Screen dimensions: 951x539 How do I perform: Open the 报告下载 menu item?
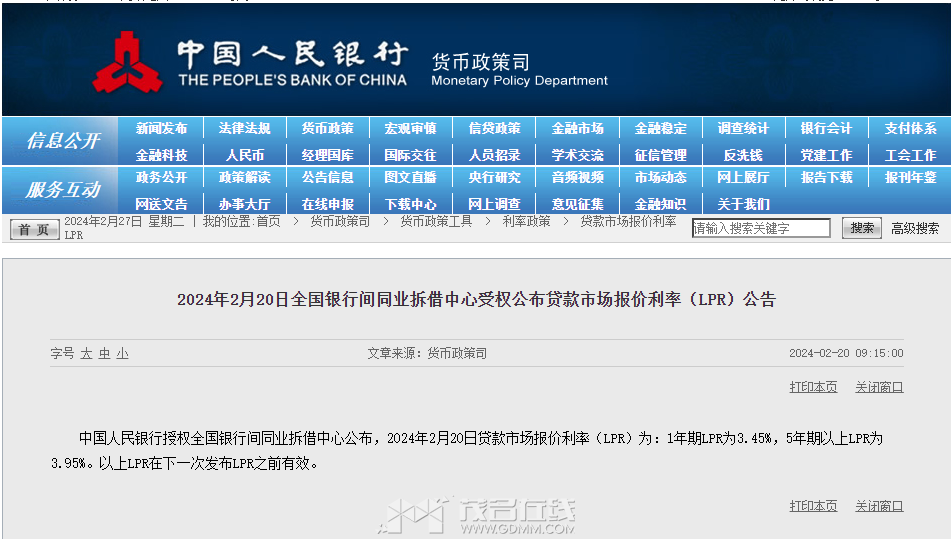[826, 178]
